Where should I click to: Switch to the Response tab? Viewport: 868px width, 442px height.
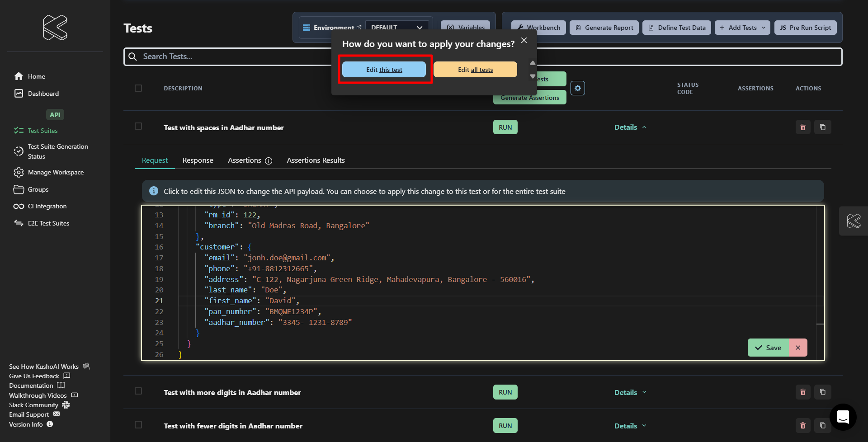pyautogui.click(x=198, y=160)
